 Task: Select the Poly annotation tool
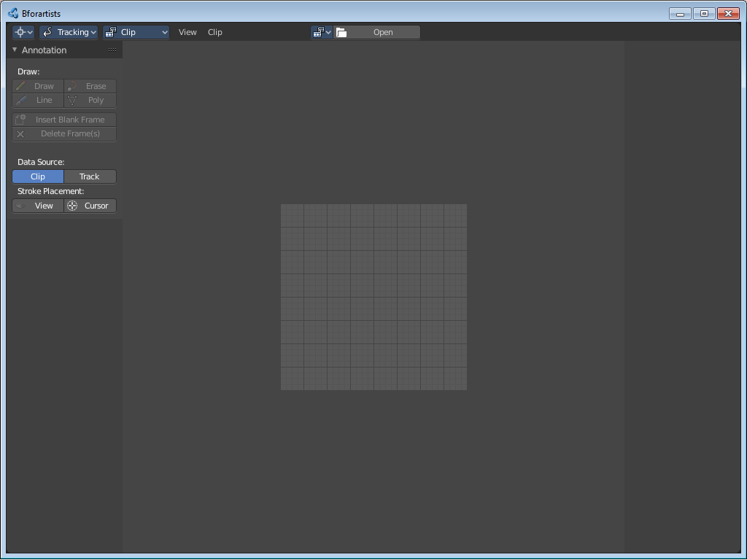click(90, 101)
